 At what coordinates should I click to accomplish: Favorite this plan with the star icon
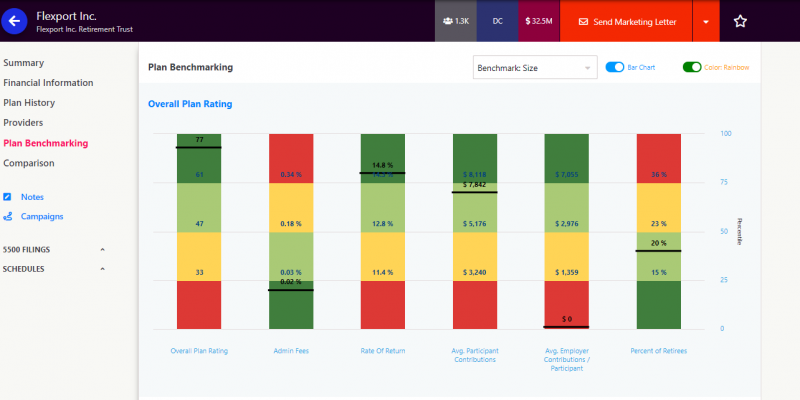point(740,21)
